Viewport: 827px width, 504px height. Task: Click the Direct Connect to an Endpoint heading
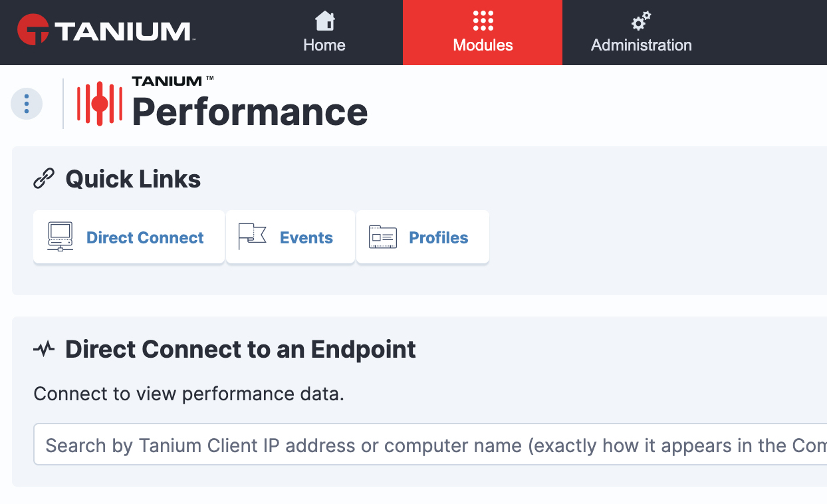click(241, 349)
